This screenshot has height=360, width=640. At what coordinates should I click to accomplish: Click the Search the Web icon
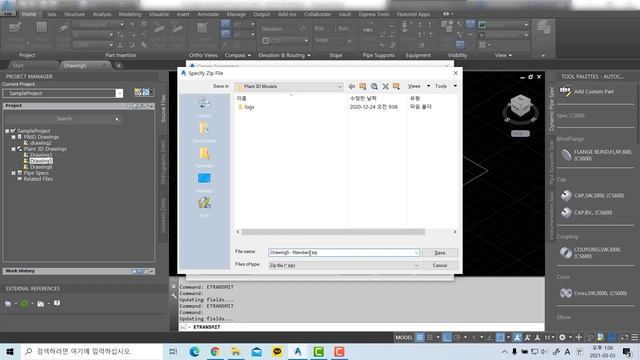click(x=374, y=87)
